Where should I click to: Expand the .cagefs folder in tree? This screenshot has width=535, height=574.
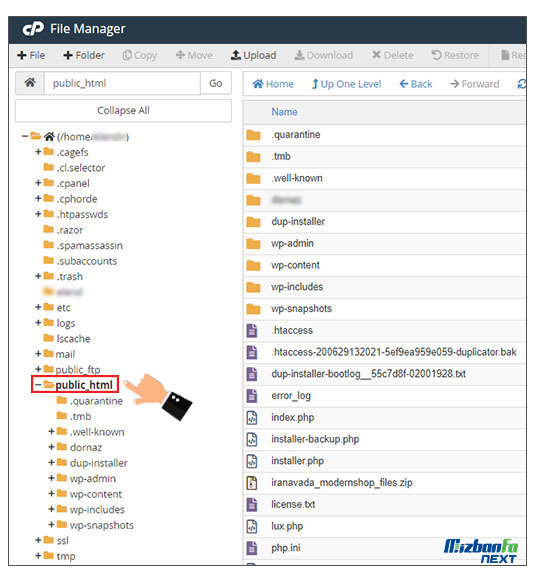click(38, 152)
